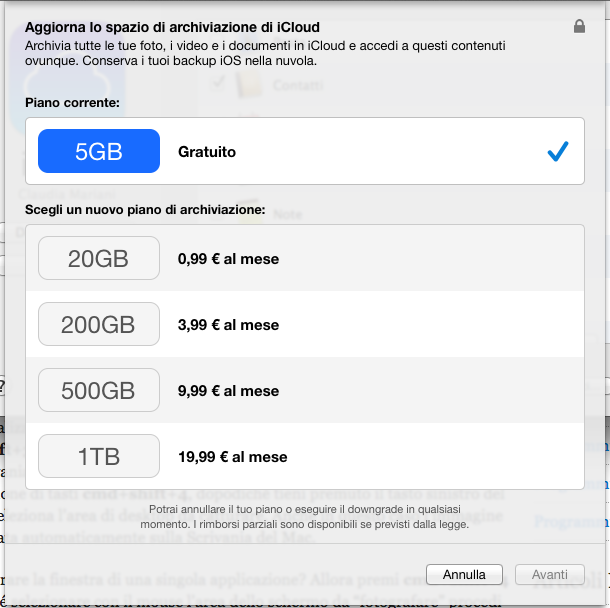
Task: Click the blue checkmark on the current plan
Action: click(x=558, y=151)
